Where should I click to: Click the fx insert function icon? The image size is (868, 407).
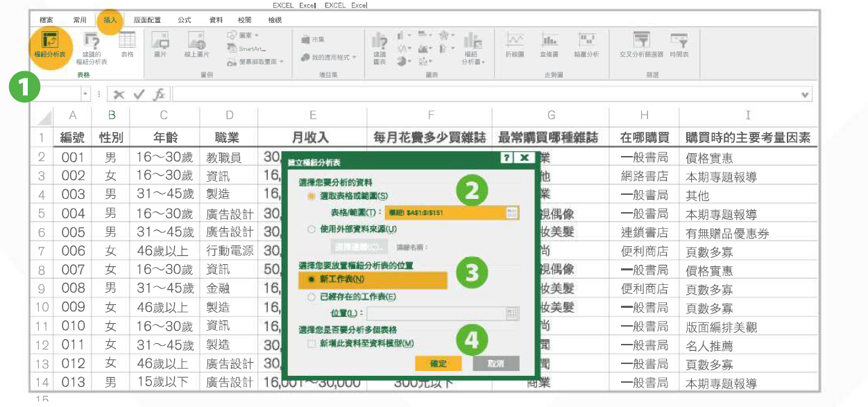tap(159, 94)
